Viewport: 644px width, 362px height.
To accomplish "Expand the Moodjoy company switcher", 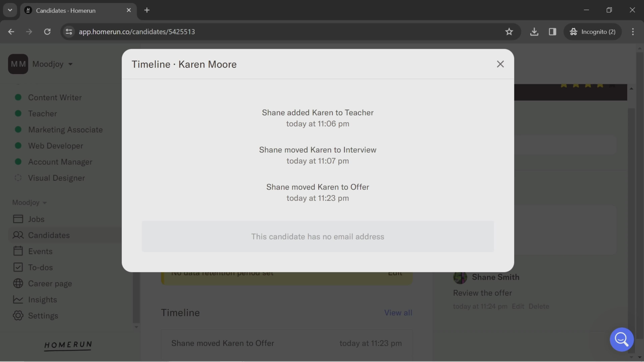I will (x=52, y=64).
